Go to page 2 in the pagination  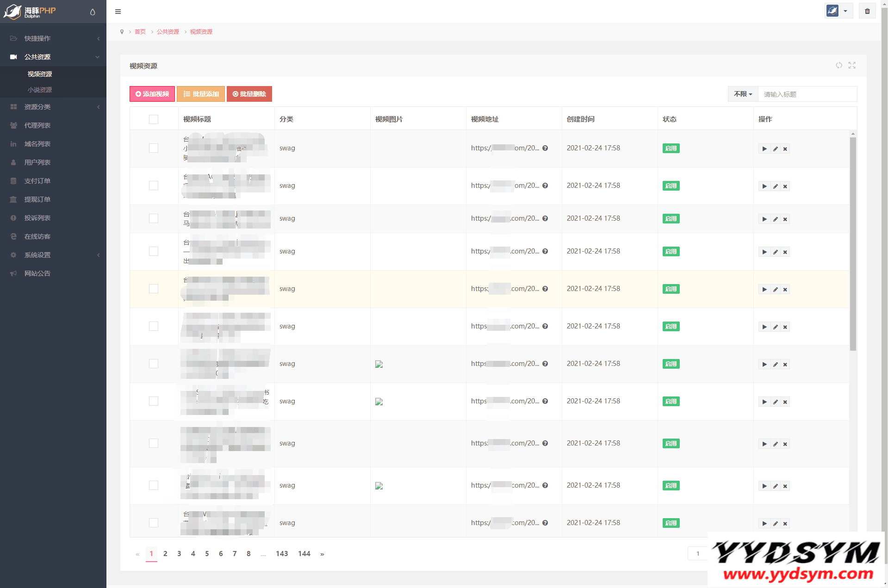[x=165, y=554]
